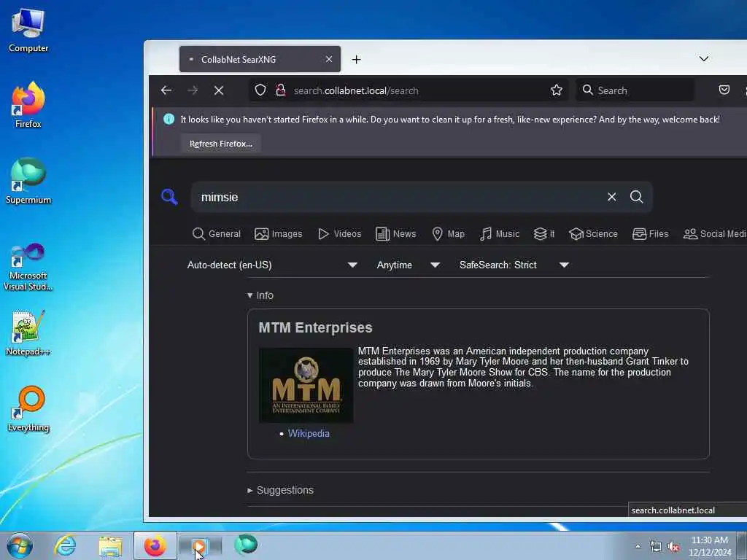Close the CollabNet SearXNG tab
Viewport: 747px width, 560px height.
pyautogui.click(x=329, y=59)
